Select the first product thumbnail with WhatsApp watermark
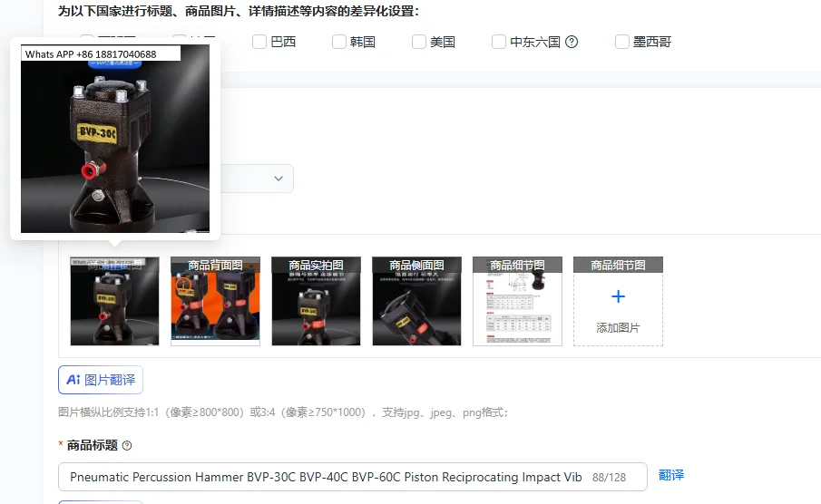 click(x=114, y=301)
